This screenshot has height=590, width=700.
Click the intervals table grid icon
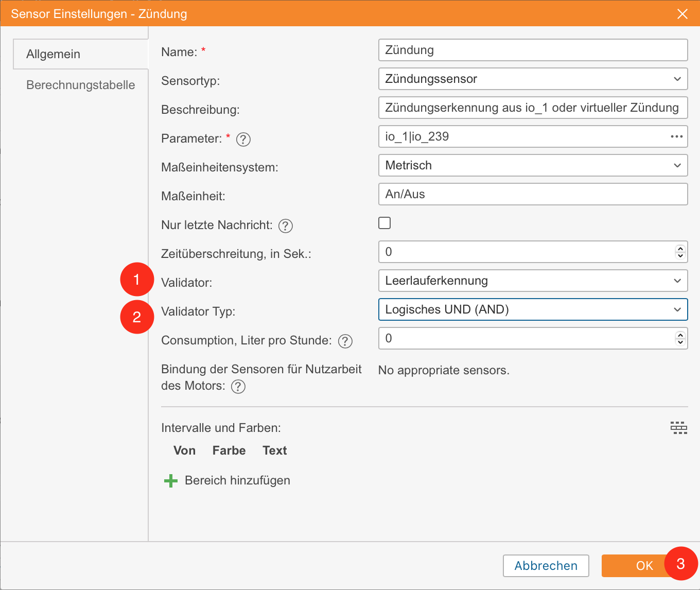point(678,428)
